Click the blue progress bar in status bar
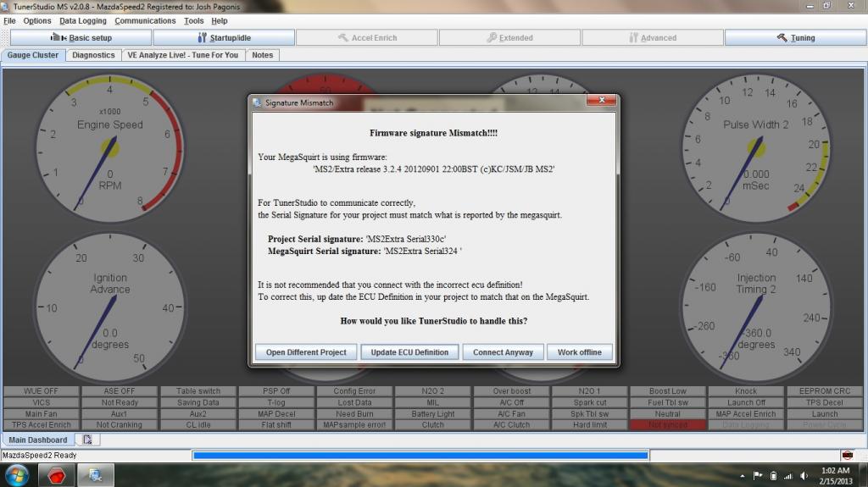This screenshot has height=487, width=868. pos(420,456)
